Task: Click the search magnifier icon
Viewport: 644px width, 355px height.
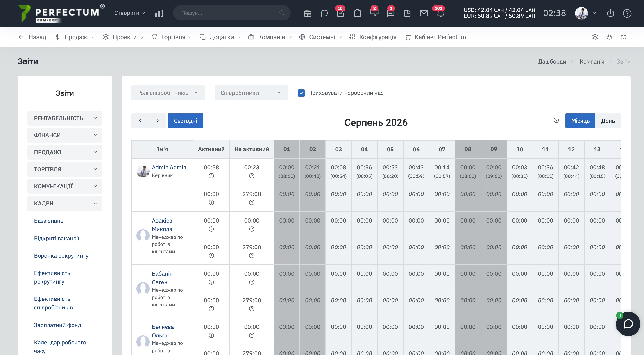Action: [282, 13]
